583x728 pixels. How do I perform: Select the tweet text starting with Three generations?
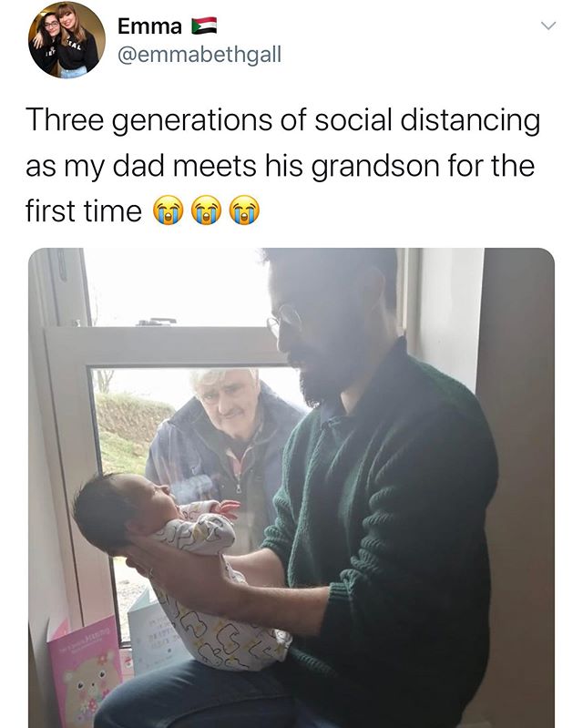coord(283,166)
